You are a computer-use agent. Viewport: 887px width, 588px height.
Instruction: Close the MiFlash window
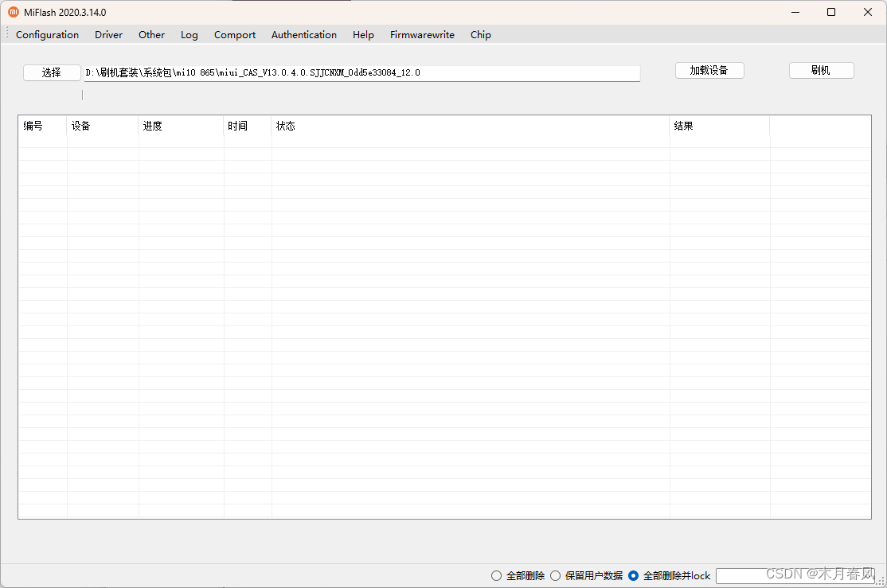click(868, 12)
